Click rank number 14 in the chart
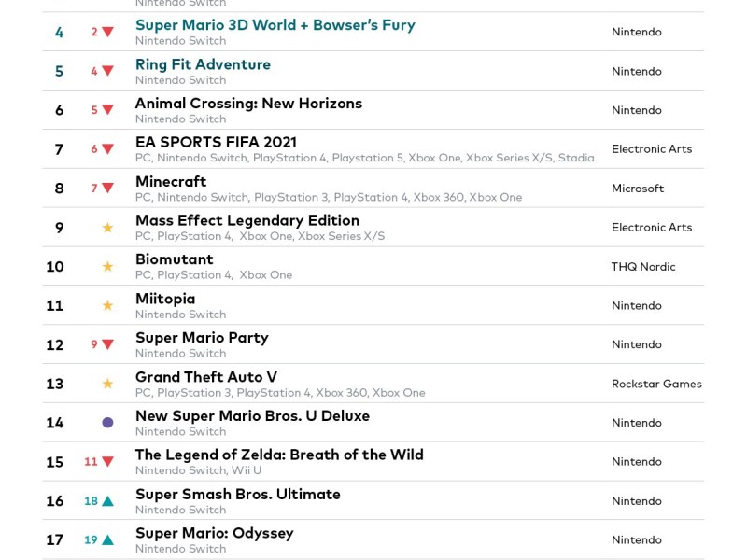747x560 pixels. (55, 423)
